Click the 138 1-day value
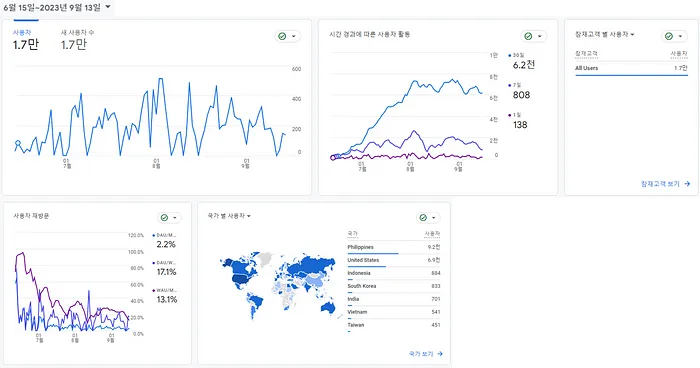 520,125
